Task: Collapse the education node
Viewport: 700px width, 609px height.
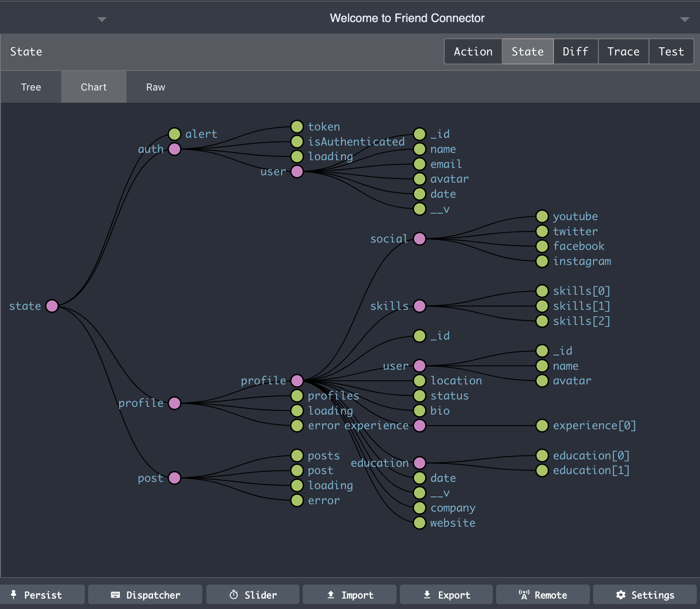Action: [x=419, y=463]
